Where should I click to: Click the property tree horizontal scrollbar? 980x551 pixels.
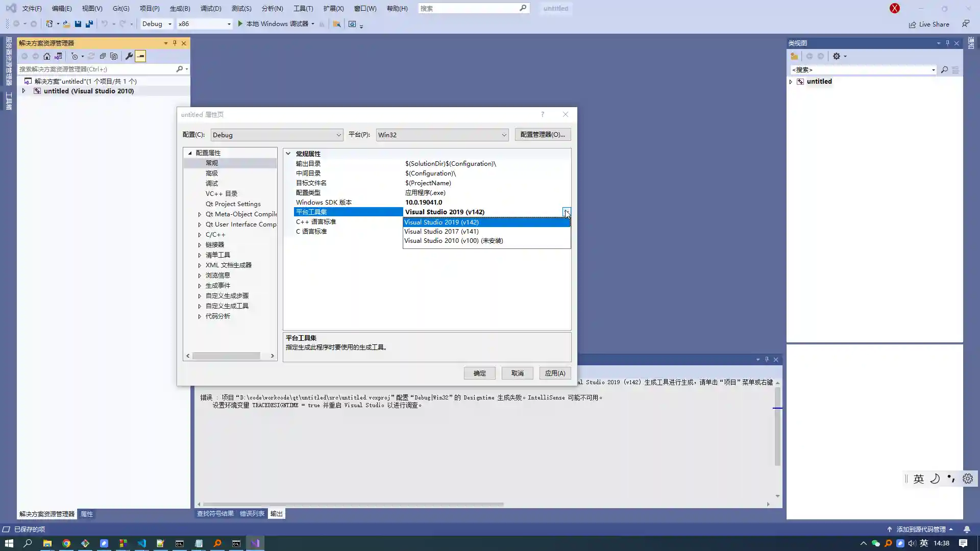[x=226, y=356]
